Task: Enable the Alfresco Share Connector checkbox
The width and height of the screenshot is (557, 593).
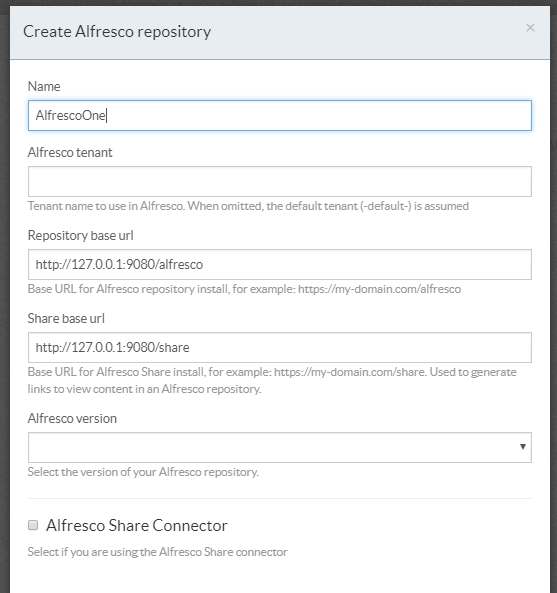Action: tap(33, 525)
